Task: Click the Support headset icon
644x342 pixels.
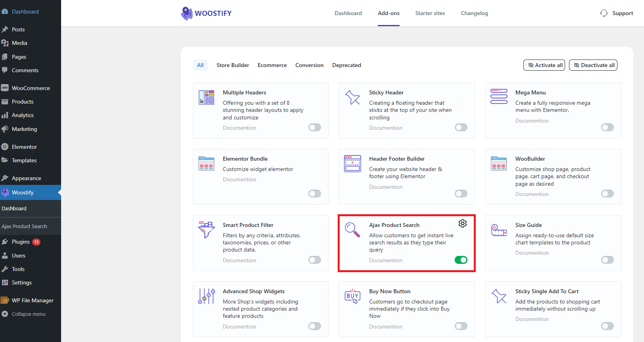Action: tap(604, 13)
